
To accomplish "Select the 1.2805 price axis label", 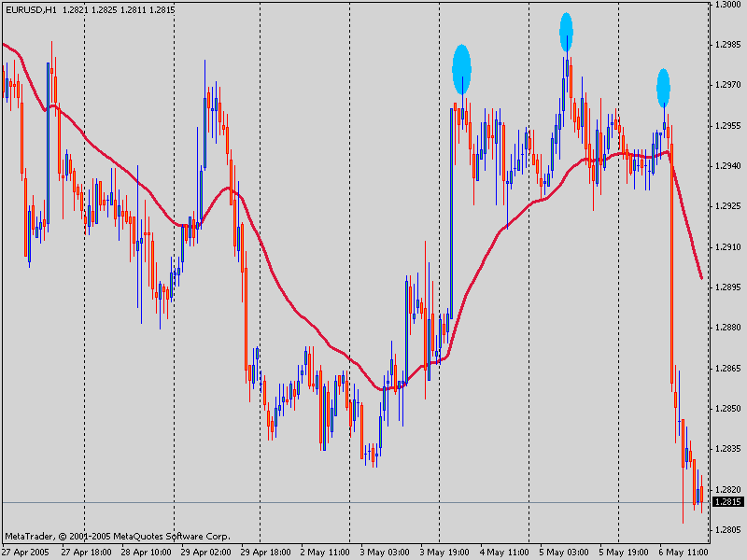I will click(728, 529).
